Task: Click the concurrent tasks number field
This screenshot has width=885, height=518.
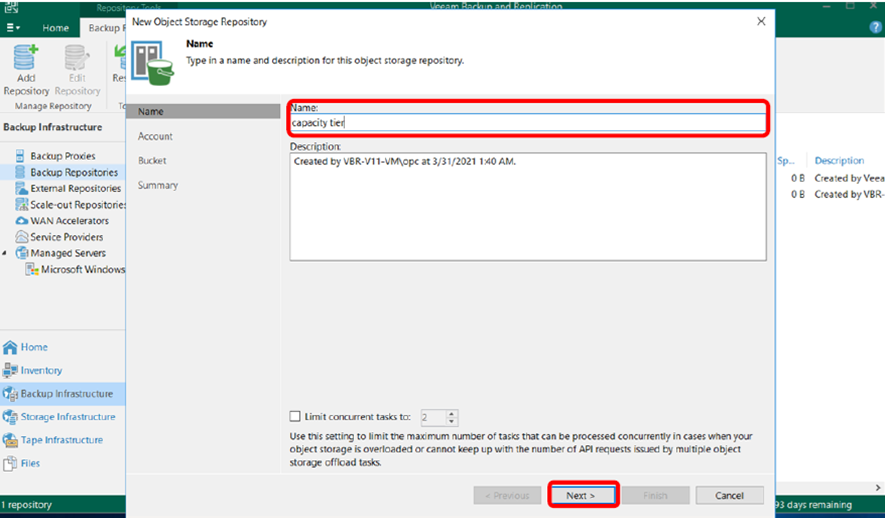Action: [x=433, y=418]
